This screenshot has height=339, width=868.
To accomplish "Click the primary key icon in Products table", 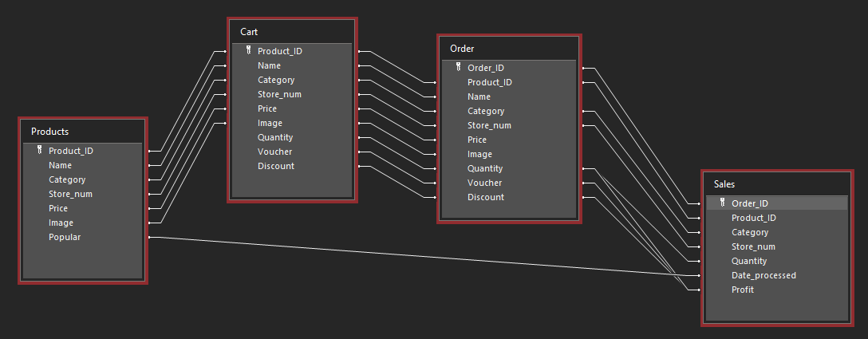I will click(39, 151).
